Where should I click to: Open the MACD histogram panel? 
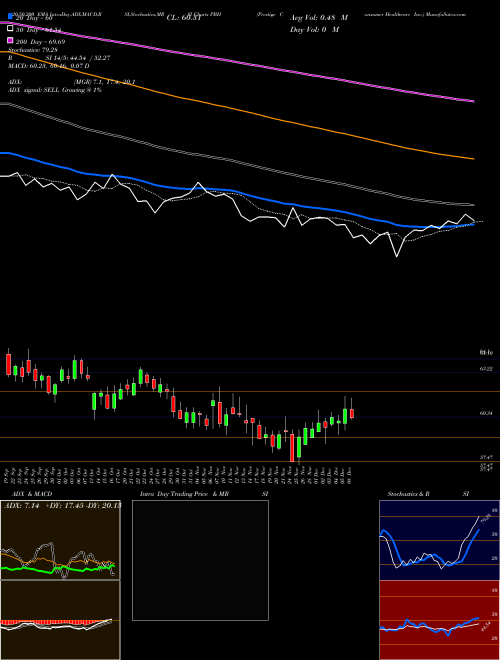pos(60,620)
